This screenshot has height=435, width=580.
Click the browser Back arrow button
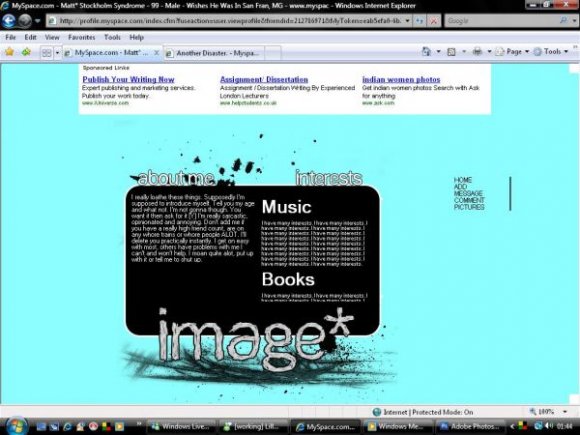point(9,21)
